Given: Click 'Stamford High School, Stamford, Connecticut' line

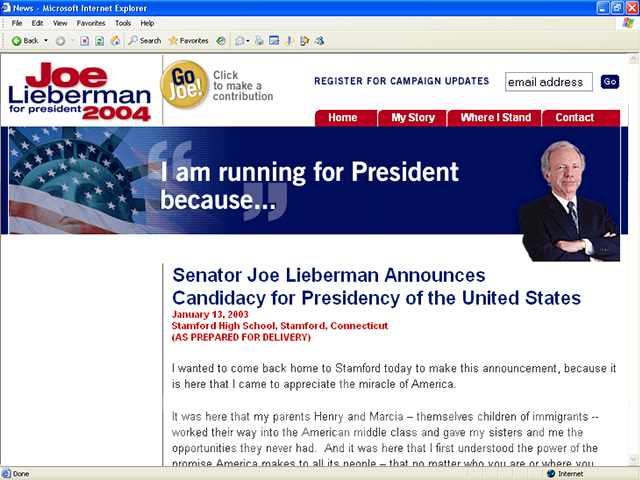Looking at the screenshot, I should [280, 326].
